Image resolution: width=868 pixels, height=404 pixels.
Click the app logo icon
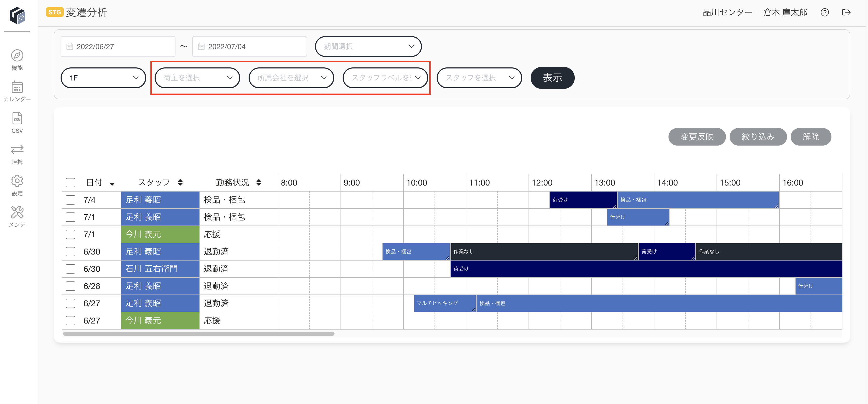(x=17, y=15)
